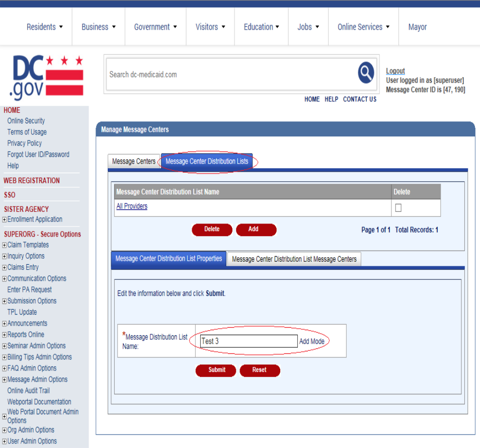Click in the Message Distribution List Name field
This screenshot has height=448, width=480.
tap(249, 341)
